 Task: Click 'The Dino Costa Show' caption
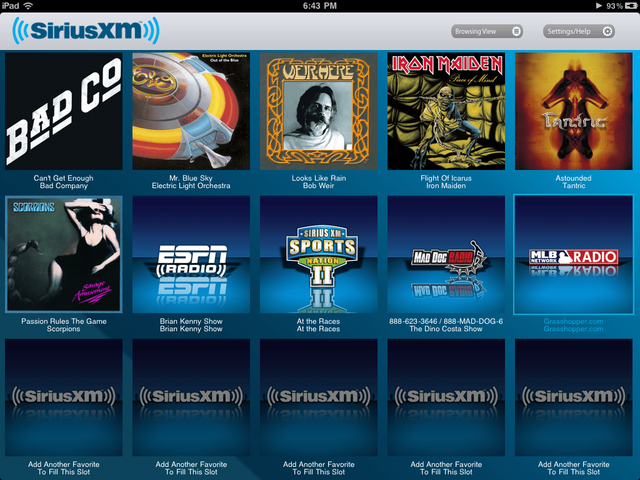(446, 329)
